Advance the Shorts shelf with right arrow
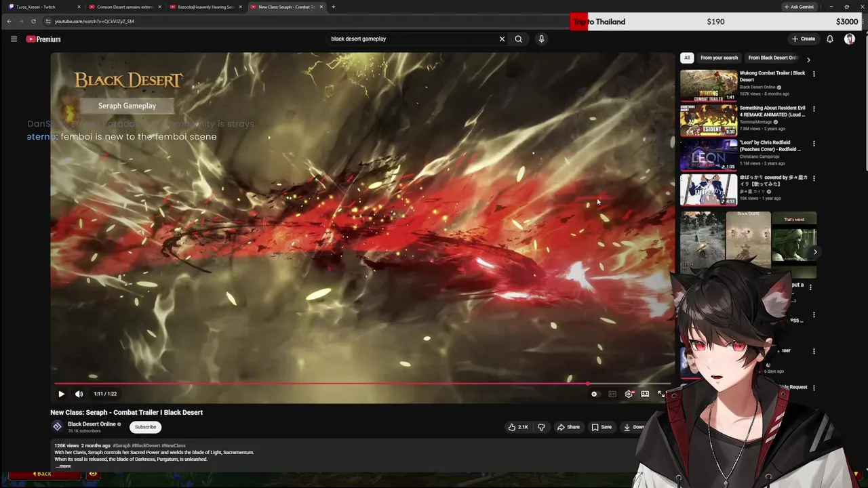The height and width of the screenshot is (488, 868). point(815,252)
